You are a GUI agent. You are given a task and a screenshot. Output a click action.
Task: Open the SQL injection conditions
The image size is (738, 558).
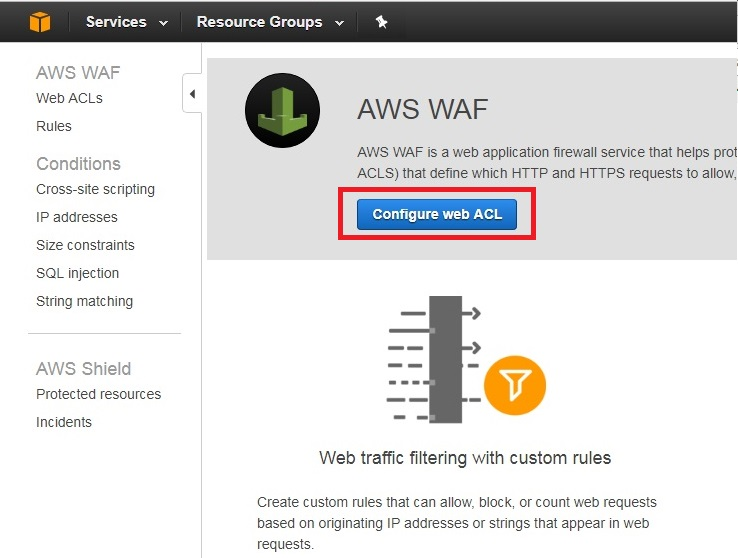click(x=78, y=273)
